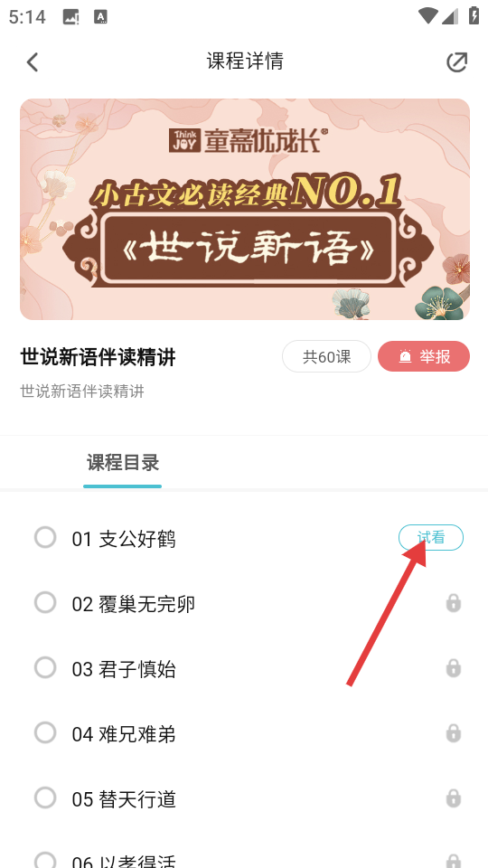This screenshot has height=868, width=488.
Task: Select radio circle for 05 替天行道
Action: pyautogui.click(x=45, y=798)
